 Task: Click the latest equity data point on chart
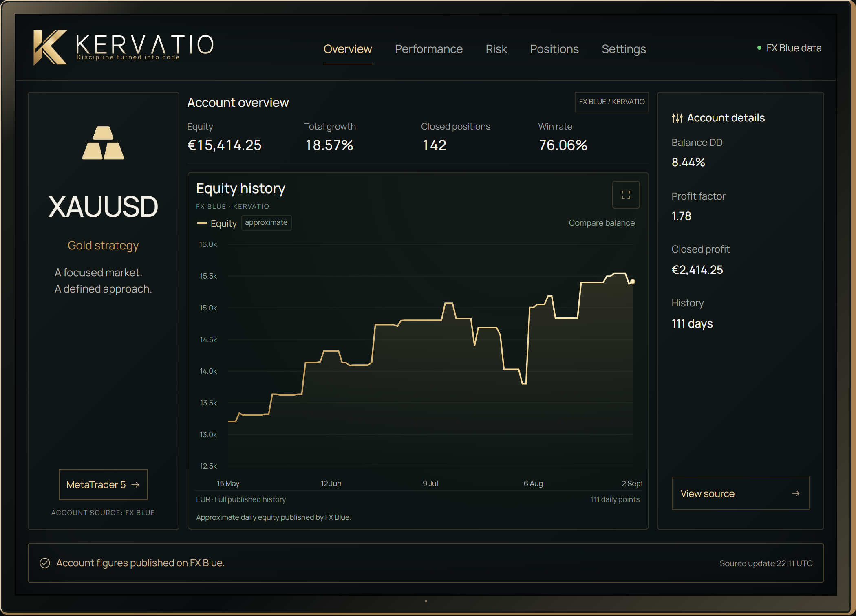[x=632, y=282]
